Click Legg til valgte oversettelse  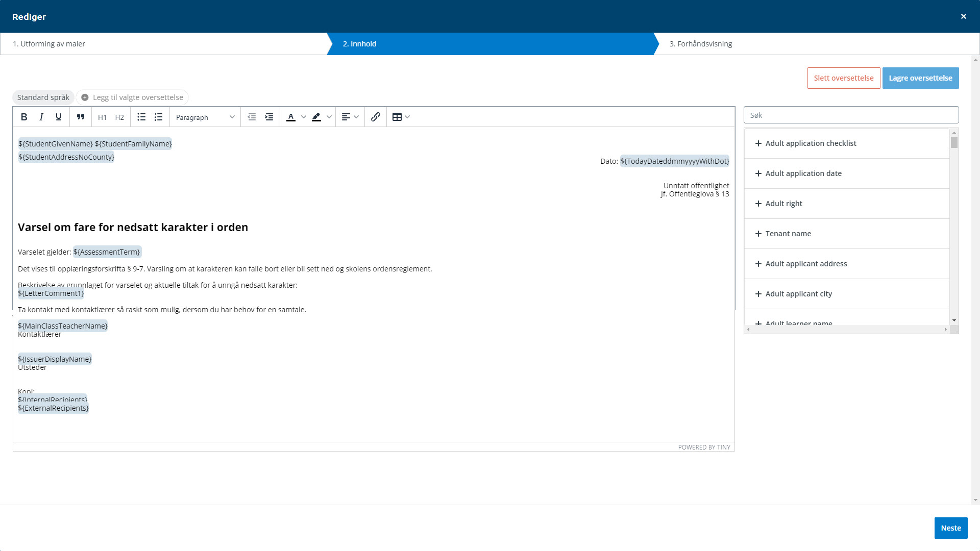click(133, 97)
